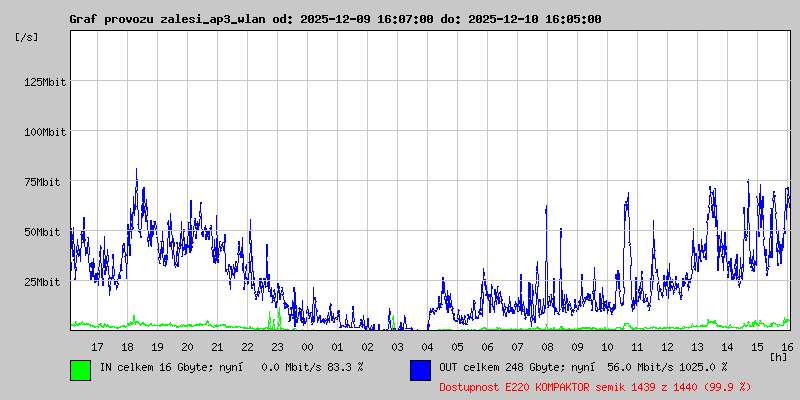The image size is (800, 400).
Task: Click hour 04 on the time axis
Action: tap(427, 346)
